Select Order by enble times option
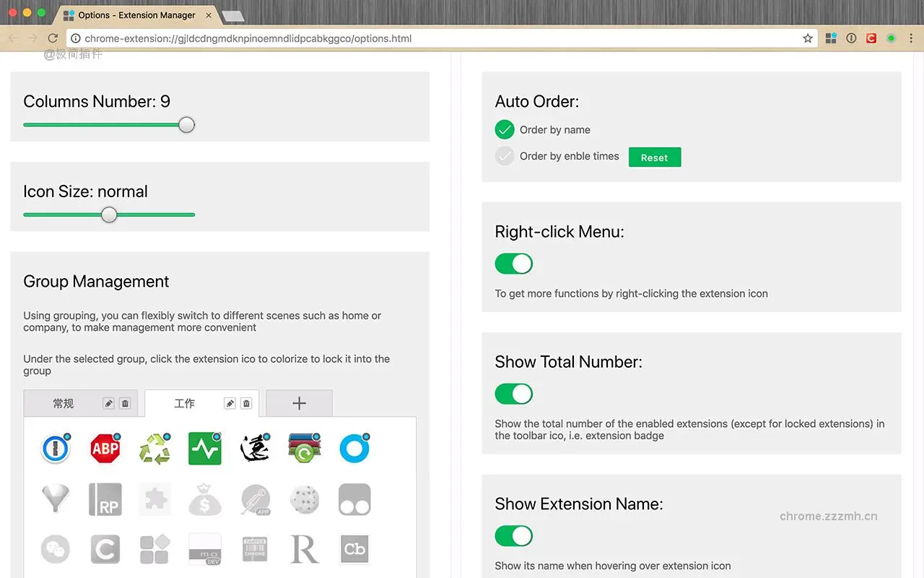Screen dimensions: 924x578 point(505,156)
